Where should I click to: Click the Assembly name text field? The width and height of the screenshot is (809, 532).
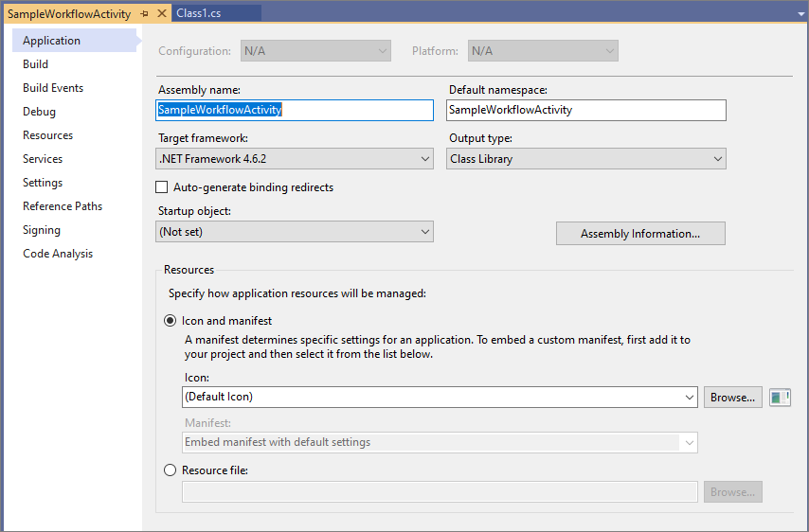pyautogui.click(x=294, y=110)
